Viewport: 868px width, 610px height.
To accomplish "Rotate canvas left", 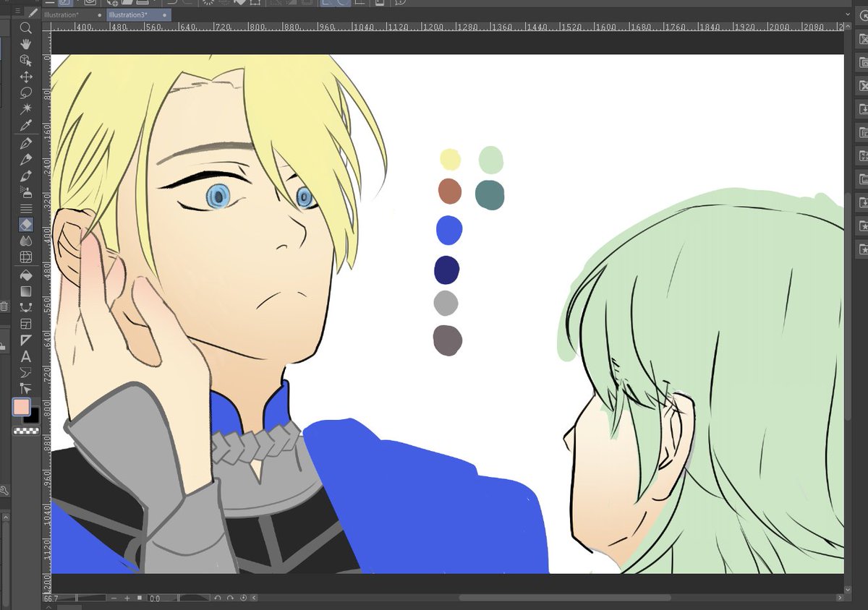I will click(218, 598).
